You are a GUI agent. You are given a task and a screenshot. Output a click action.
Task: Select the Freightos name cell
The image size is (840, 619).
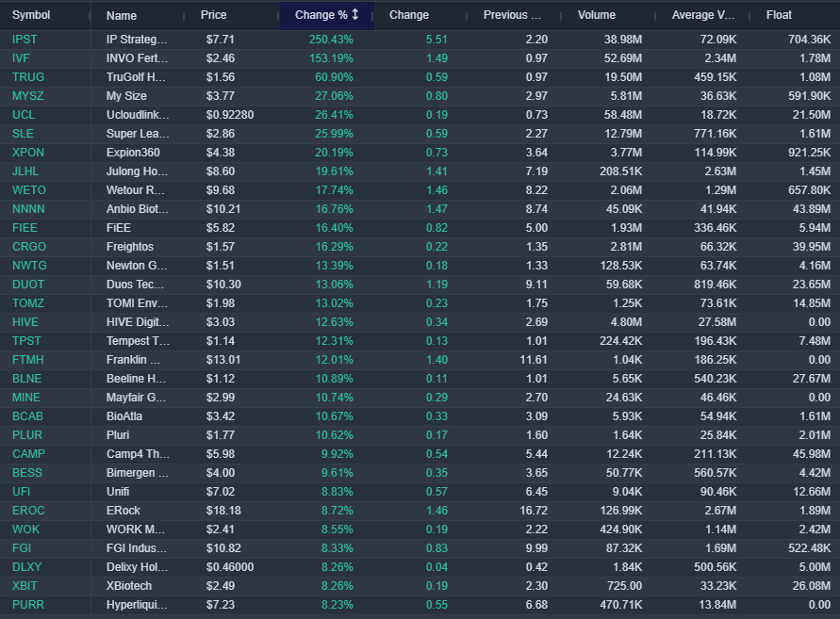(130, 247)
